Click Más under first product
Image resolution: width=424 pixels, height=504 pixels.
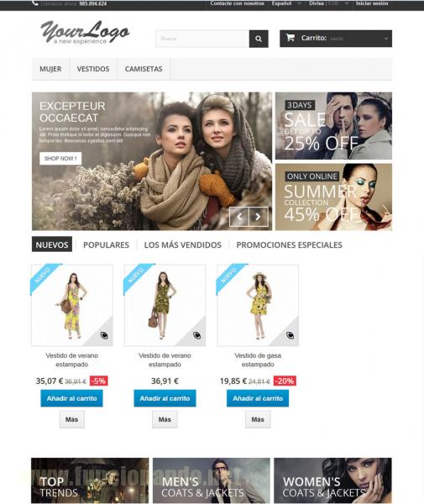coord(71,419)
